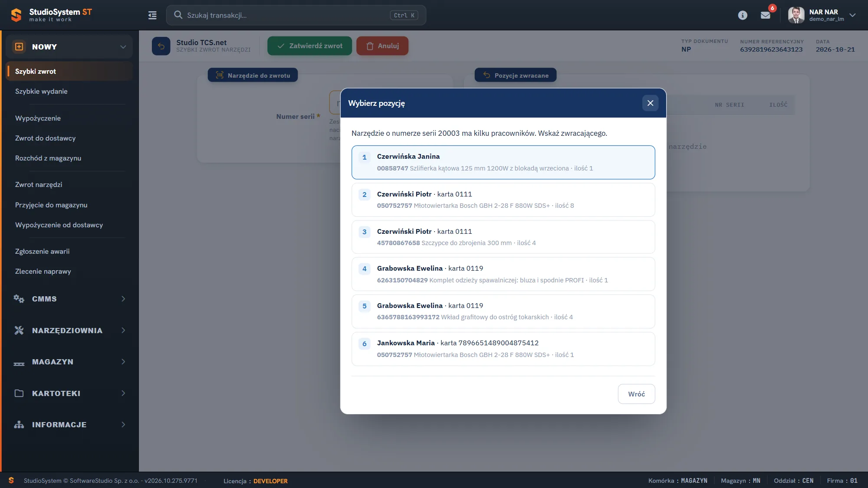Click the Kartoteki folder icon
The height and width of the screenshot is (488, 868).
(19, 393)
